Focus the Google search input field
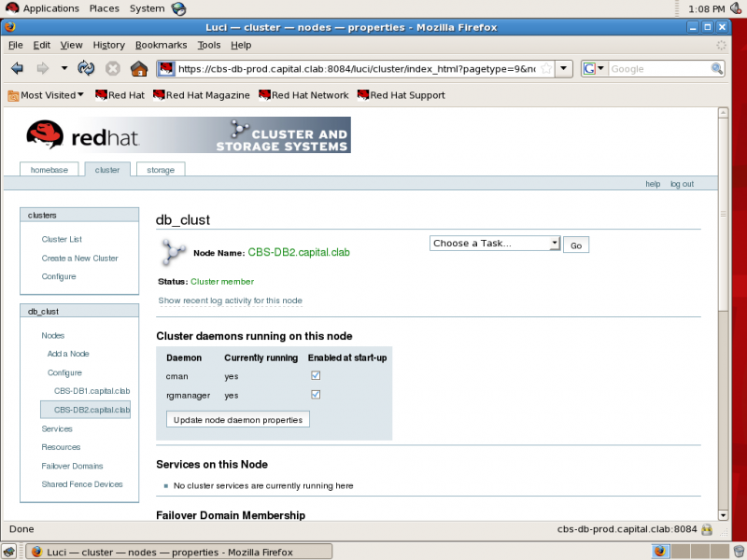This screenshot has height=560, width=747. coord(659,69)
